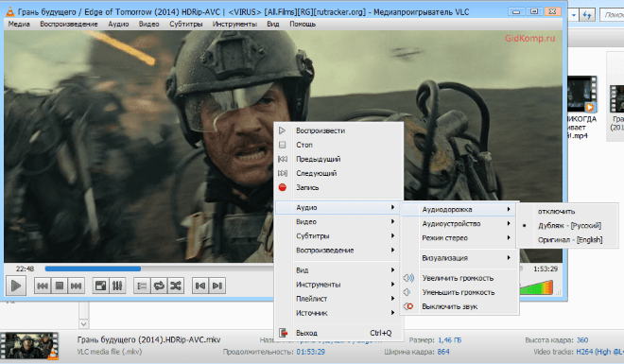This screenshot has height=364, width=624.
Task: Click frame width value 864
Action: (443, 352)
